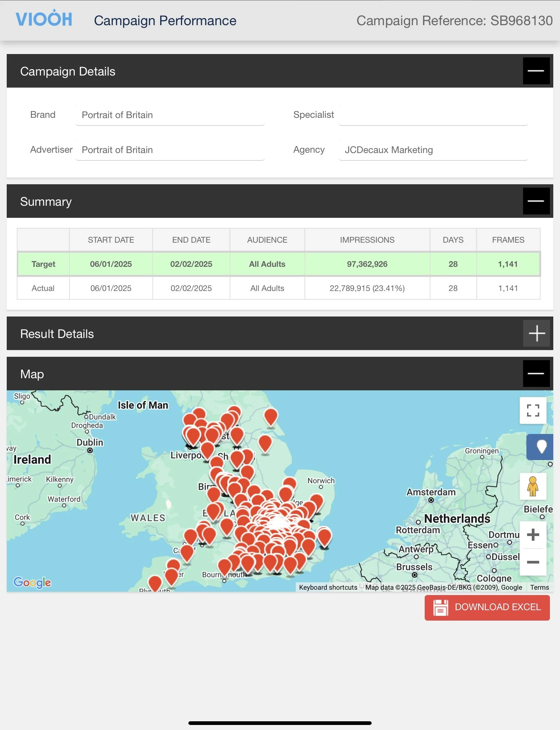
Task: Toggle map fullscreen view
Action: click(x=533, y=410)
